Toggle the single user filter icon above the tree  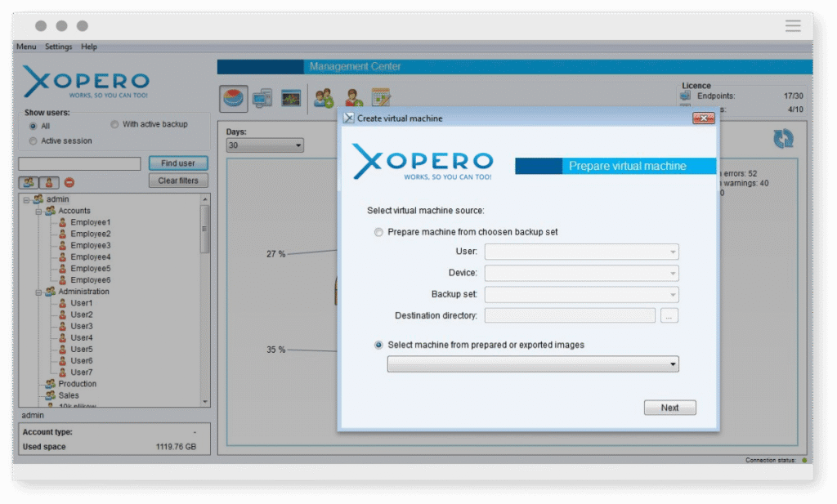48,182
